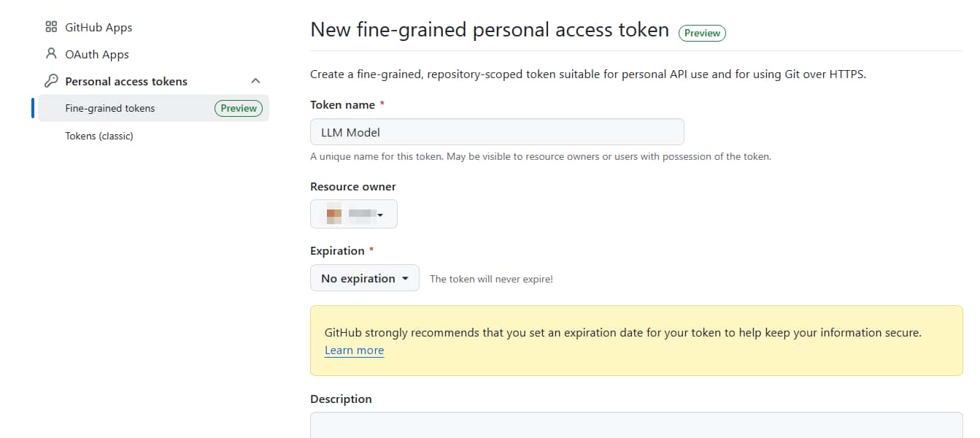This screenshot has width=980, height=438.
Task: Click the Preview badge next to page heading
Action: (701, 33)
